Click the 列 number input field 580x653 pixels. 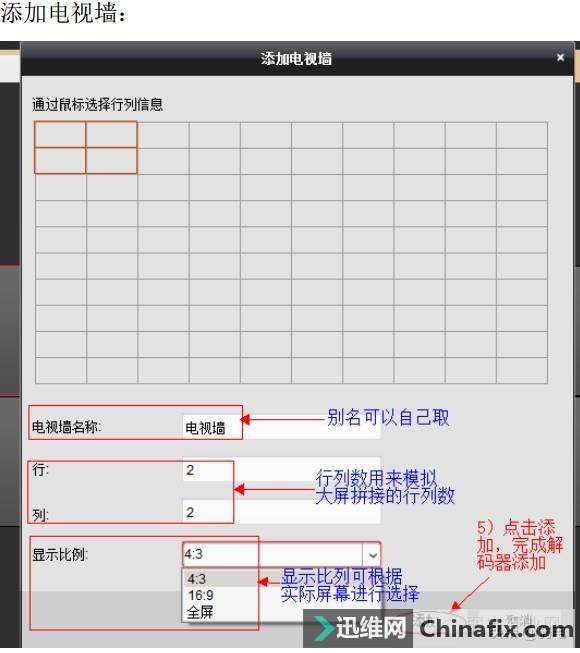pos(281,512)
